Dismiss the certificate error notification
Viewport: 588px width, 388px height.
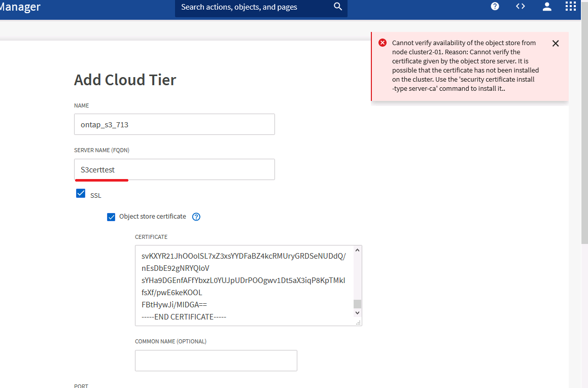pos(555,43)
